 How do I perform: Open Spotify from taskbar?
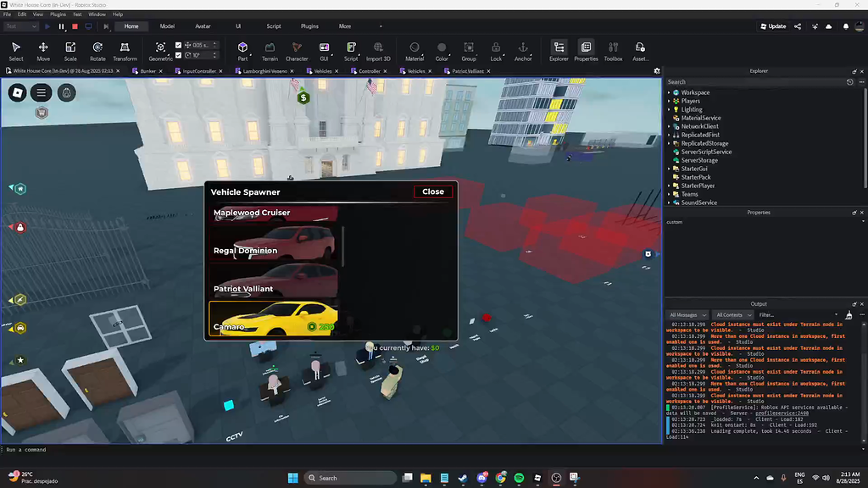[x=519, y=478]
